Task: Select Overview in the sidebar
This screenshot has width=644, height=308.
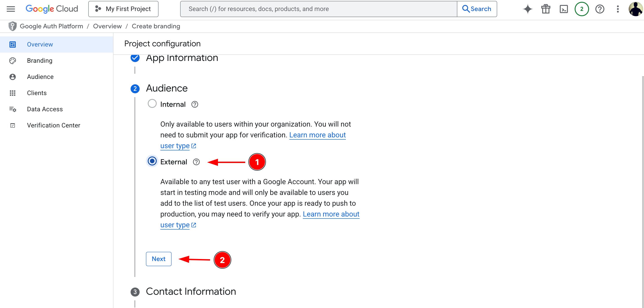Action: (x=57, y=45)
